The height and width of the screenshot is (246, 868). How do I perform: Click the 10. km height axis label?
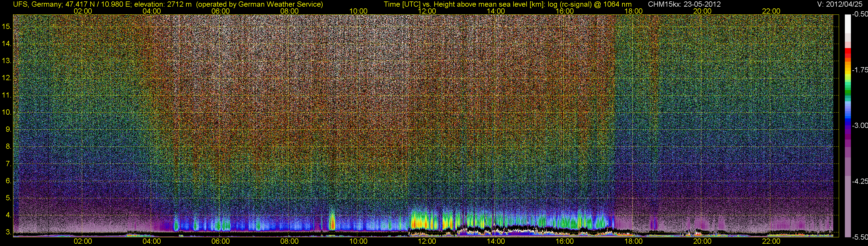pyautogui.click(x=7, y=112)
